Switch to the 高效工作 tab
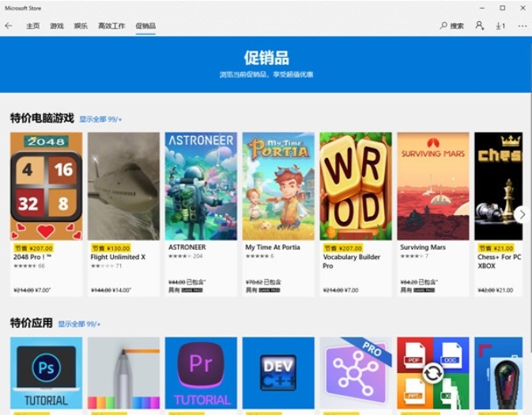The image size is (532, 418). (x=111, y=26)
